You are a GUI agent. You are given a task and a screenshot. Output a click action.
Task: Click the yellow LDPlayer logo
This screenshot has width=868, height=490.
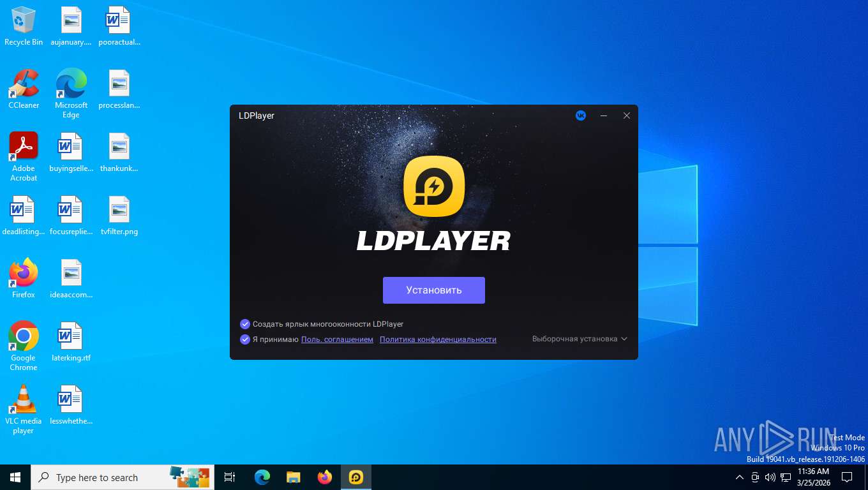coord(434,187)
